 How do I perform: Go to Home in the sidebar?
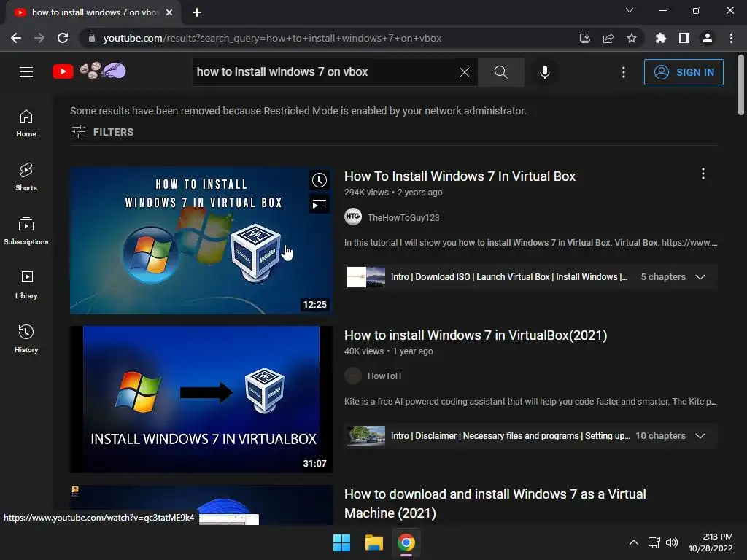[x=26, y=123]
